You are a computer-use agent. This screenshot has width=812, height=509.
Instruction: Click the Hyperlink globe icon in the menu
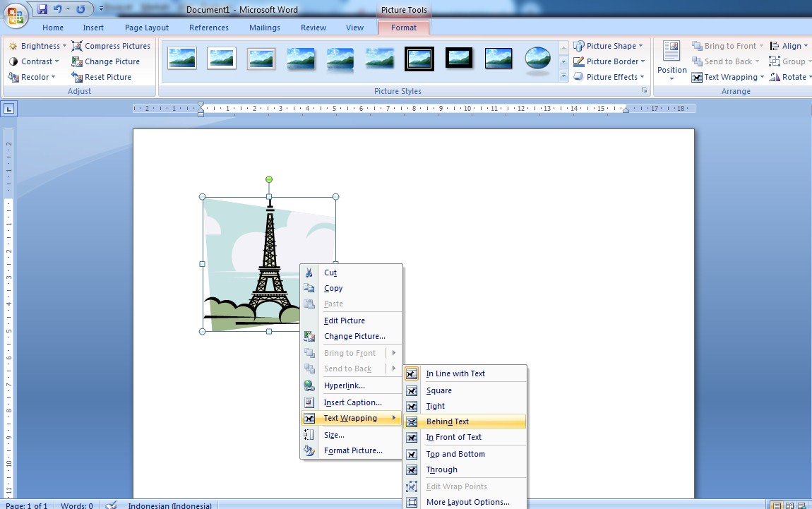coord(309,385)
